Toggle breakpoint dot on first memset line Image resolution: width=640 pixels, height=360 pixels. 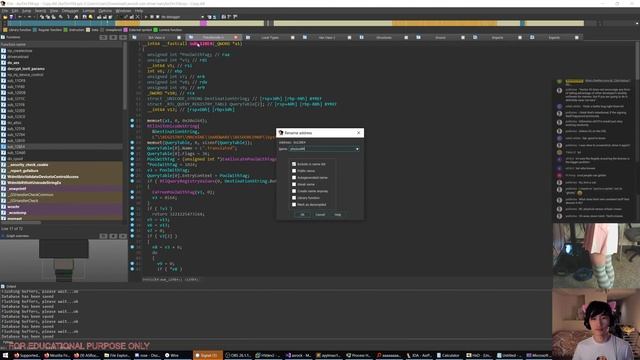(x=132, y=121)
